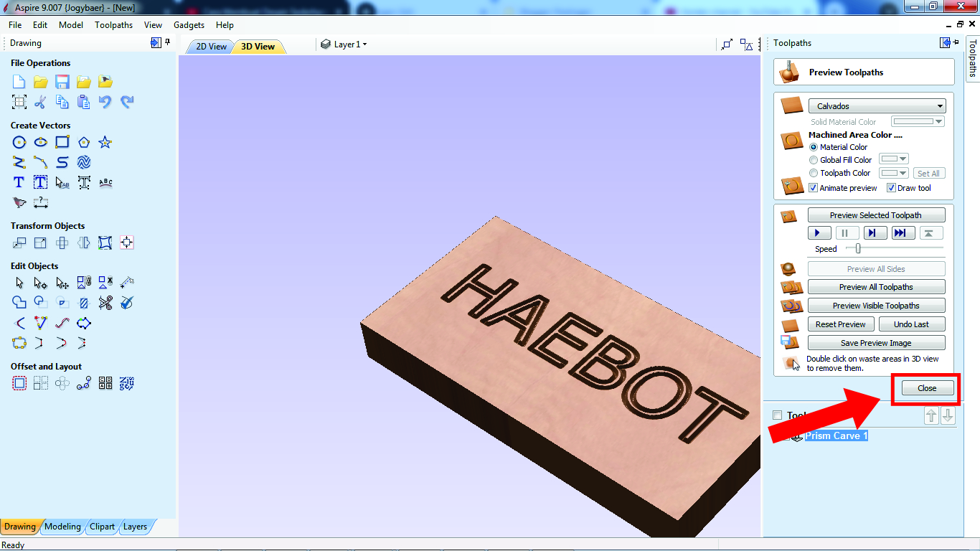The image size is (980, 551).
Task: Open the Mirror Objects tool
Action: [84, 242]
